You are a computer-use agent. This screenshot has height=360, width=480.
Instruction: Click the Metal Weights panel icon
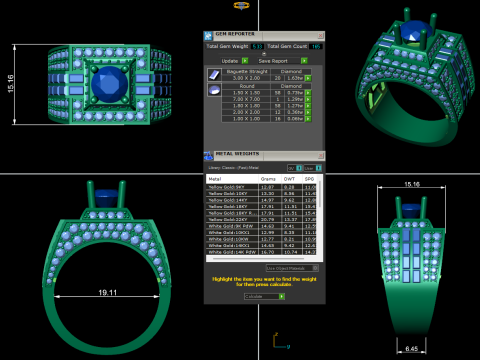tap(208, 155)
